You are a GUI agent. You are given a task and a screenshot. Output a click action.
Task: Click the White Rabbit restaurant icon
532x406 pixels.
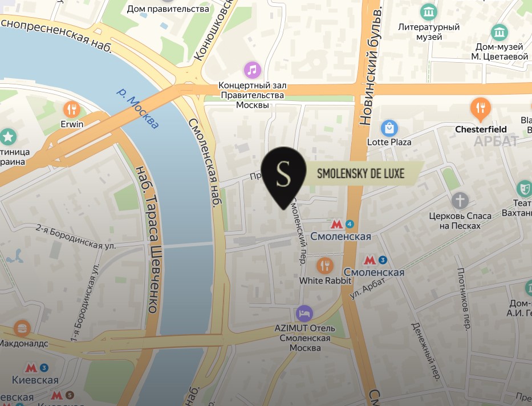click(324, 266)
